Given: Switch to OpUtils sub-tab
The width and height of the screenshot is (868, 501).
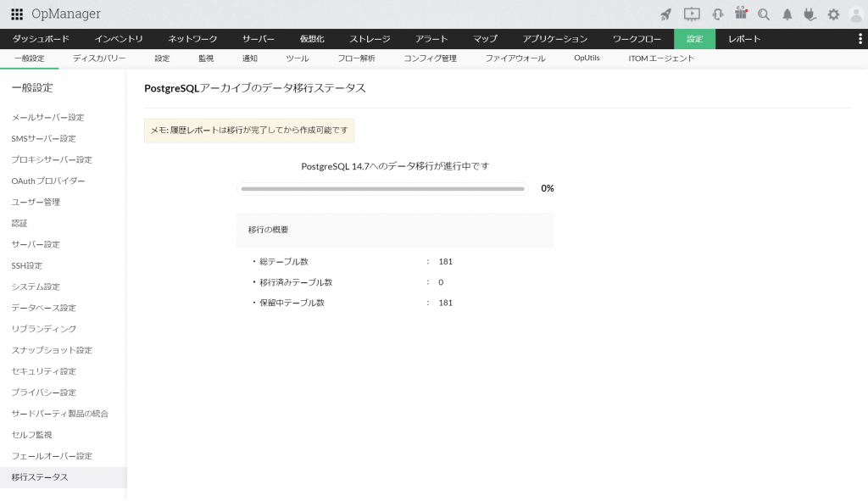Looking at the screenshot, I should coord(587,58).
